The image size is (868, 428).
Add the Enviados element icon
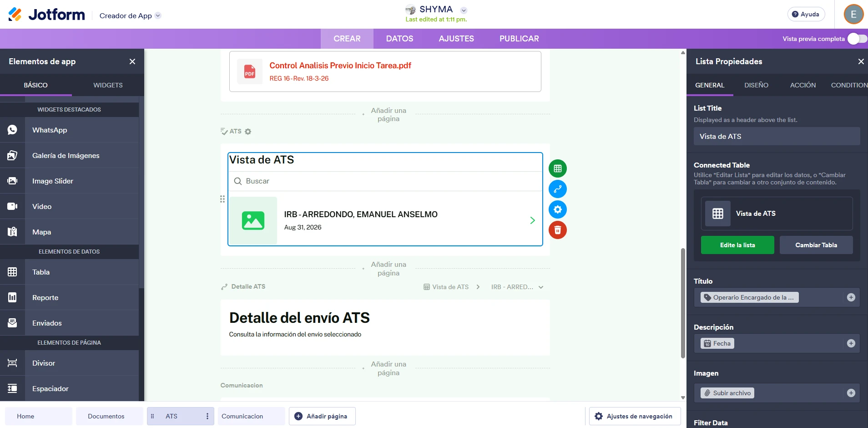12,323
